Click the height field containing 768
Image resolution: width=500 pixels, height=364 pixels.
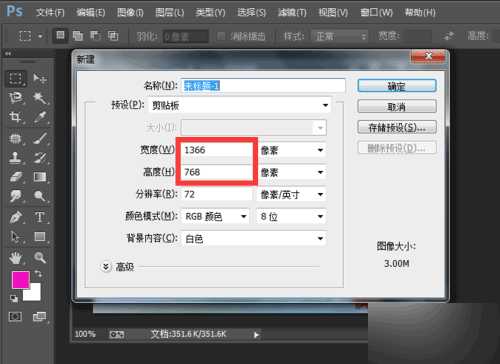[x=217, y=172]
